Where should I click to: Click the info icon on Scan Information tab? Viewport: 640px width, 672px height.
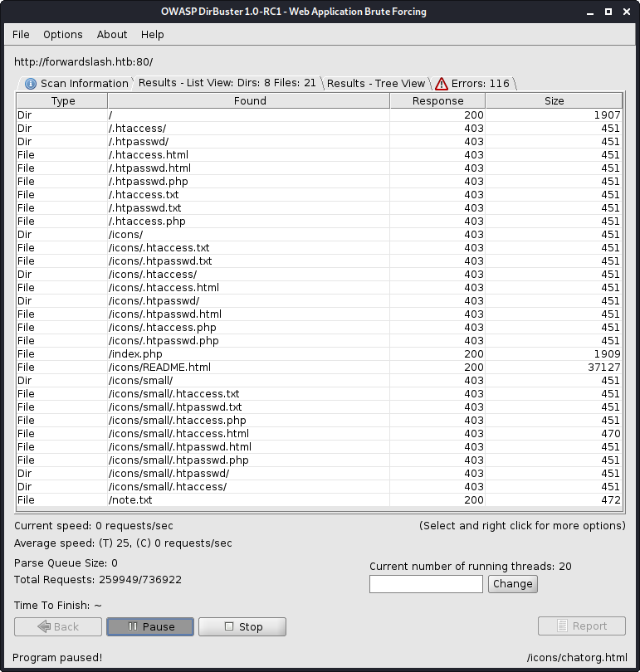click(31, 84)
